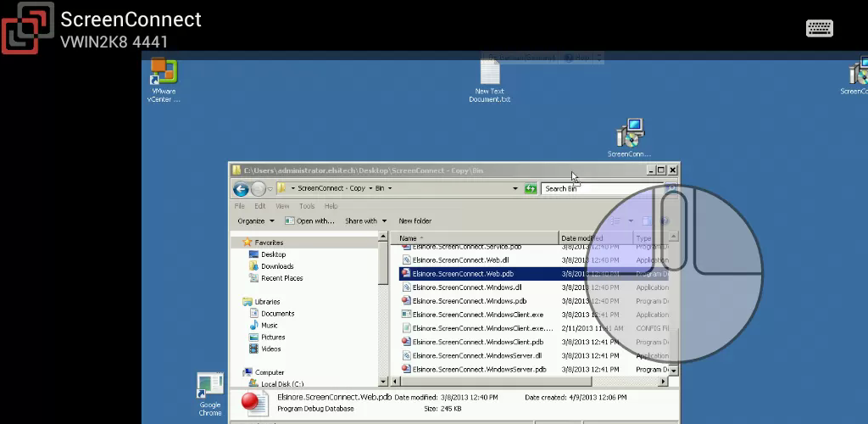
Task: Click the New folder button
Action: (415, 221)
